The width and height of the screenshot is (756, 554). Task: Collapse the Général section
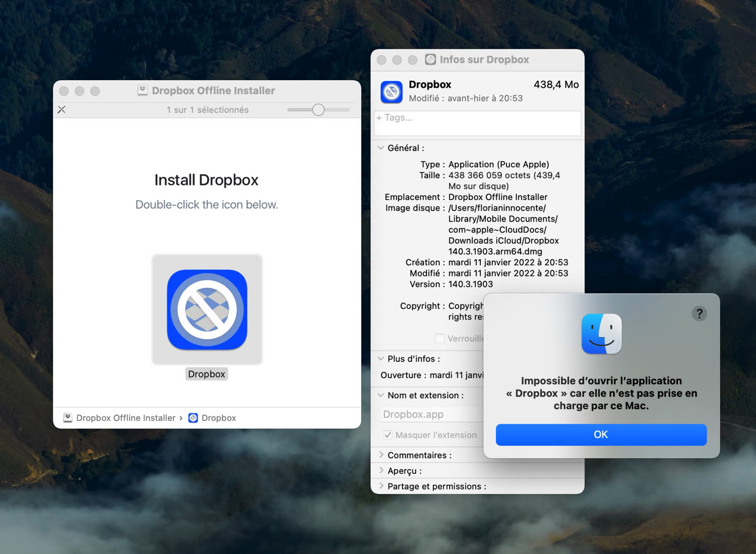[381, 148]
